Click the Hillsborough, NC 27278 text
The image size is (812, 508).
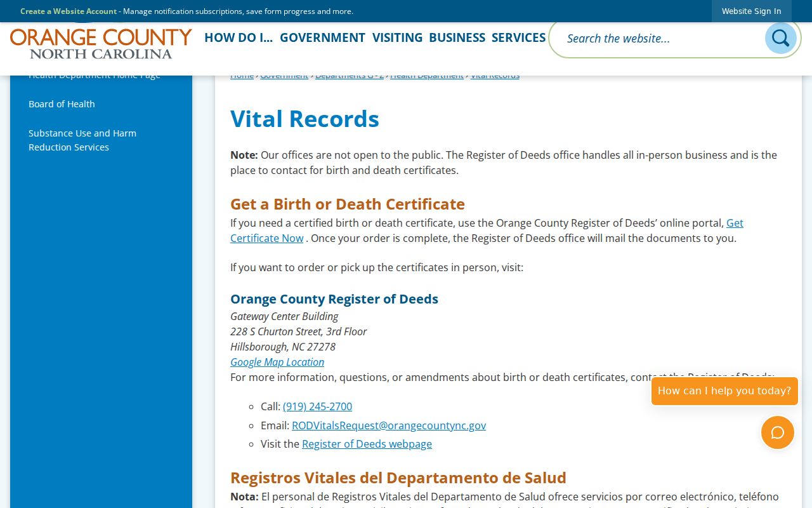tap(283, 347)
